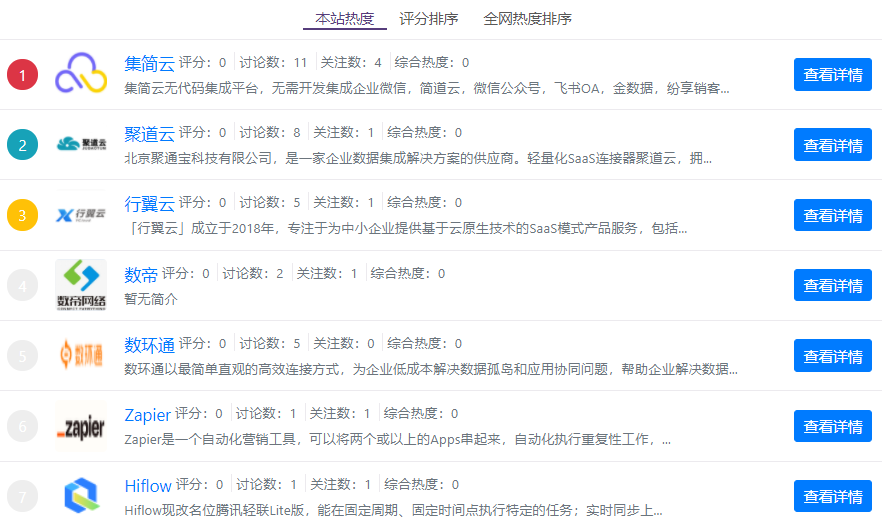882x524 pixels.
Task: Click 查看详情 for 行翼云
Action: [832, 215]
